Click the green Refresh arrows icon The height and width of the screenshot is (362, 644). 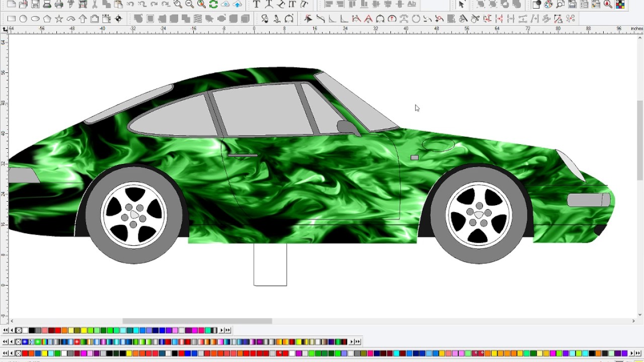(x=213, y=4)
